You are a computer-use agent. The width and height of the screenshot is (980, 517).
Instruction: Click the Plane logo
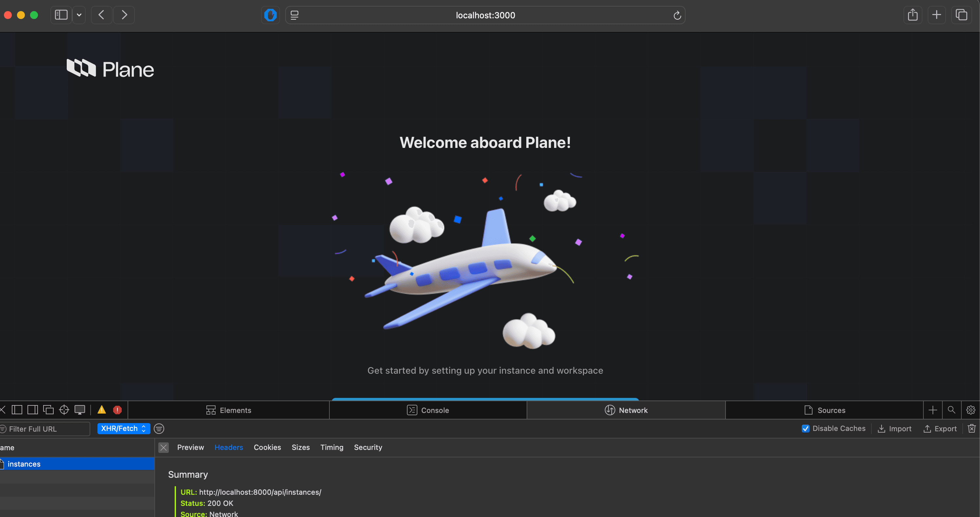click(x=110, y=68)
